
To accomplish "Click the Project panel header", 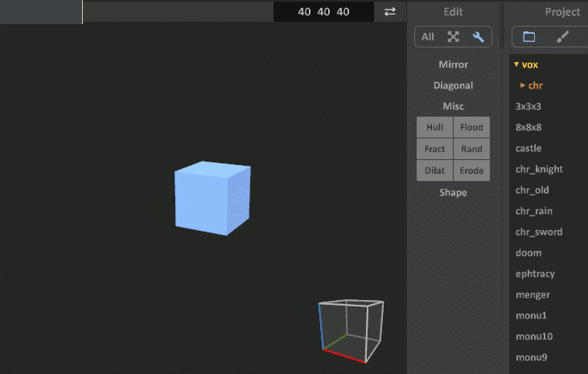I will (x=562, y=12).
